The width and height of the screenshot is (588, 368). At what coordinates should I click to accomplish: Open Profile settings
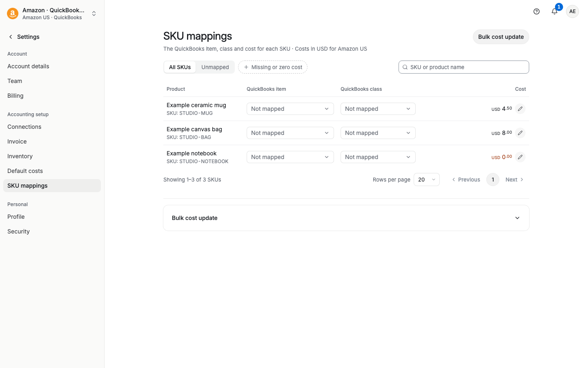pyautogui.click(x=52, y=217)
